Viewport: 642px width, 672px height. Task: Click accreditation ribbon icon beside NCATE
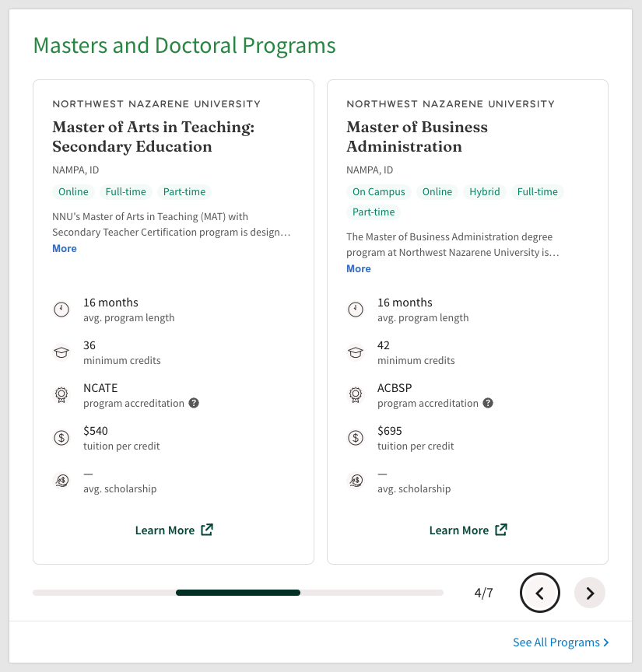tap(61, 394)
